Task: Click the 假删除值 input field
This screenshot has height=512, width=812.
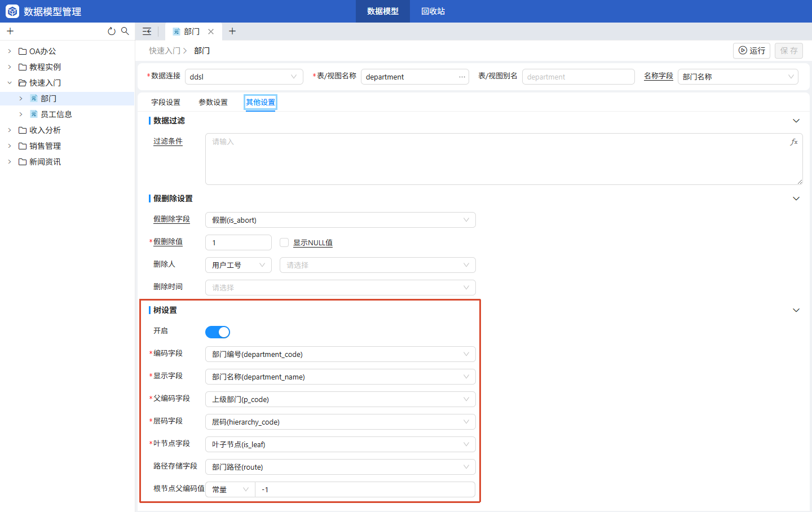Action: tap(239, 242)
